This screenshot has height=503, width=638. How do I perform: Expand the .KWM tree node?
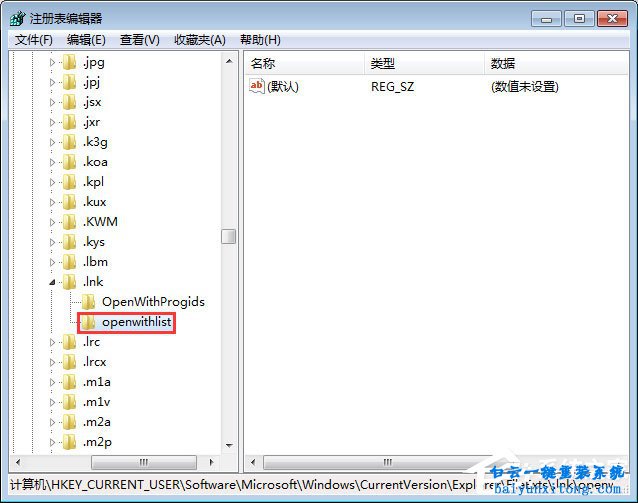click(x=52, y=222)
